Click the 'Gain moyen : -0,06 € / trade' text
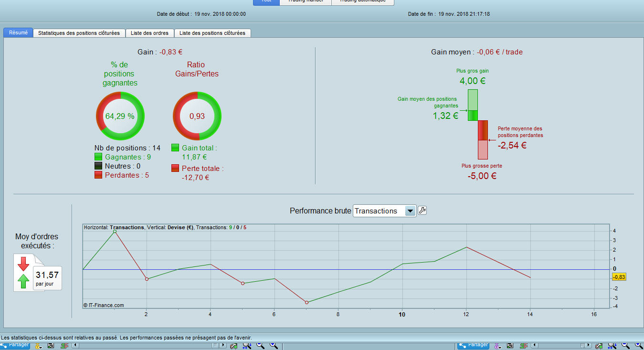 pos(477,52)
